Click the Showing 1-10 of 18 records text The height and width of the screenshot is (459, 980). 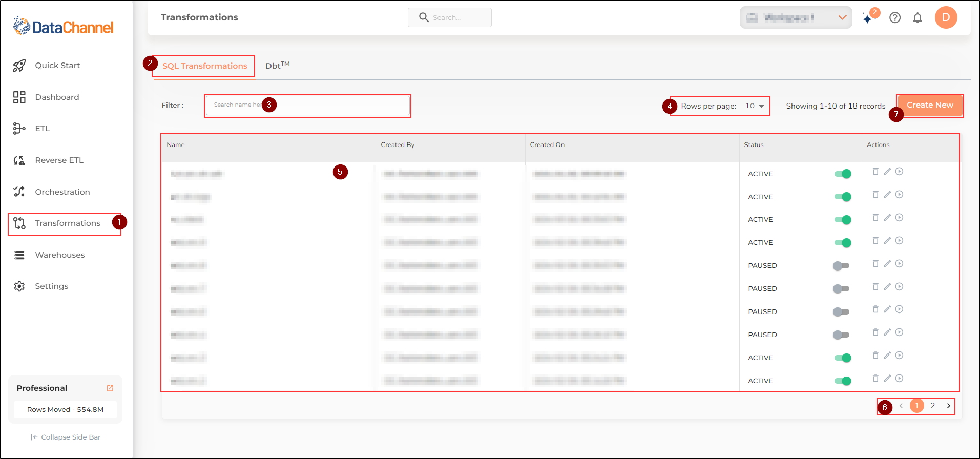(x=836, y=106)
